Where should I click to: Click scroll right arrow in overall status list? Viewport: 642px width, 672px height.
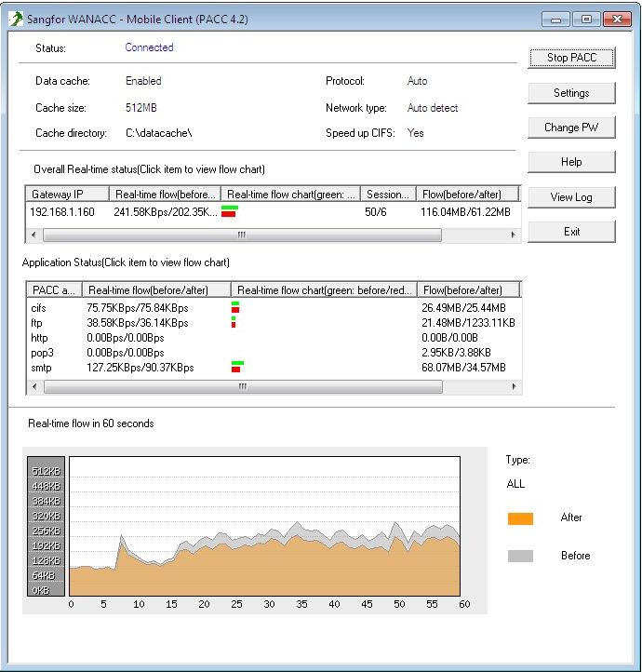[513, 235]
